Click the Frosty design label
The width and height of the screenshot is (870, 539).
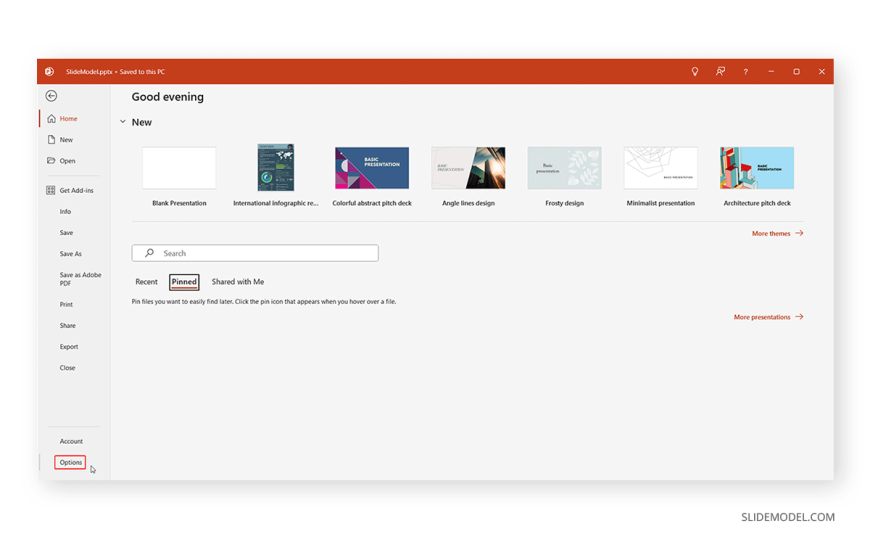(564, 203)
